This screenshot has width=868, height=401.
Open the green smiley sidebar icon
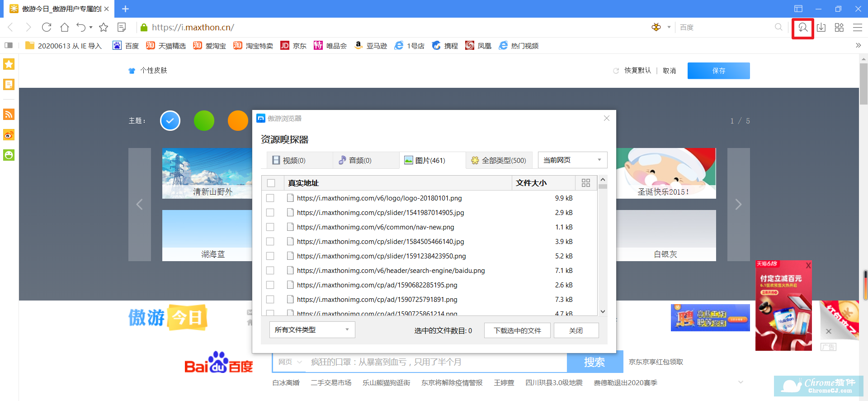pos(9,155)
